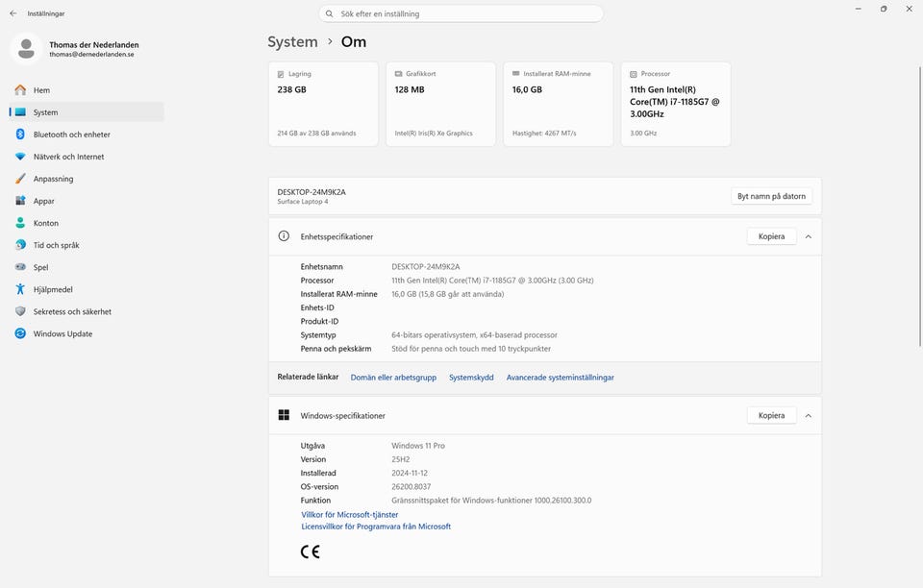This screenshot has width=923, height=588.
Task: Click the Systemskydd link
Action: click(471, 378)
